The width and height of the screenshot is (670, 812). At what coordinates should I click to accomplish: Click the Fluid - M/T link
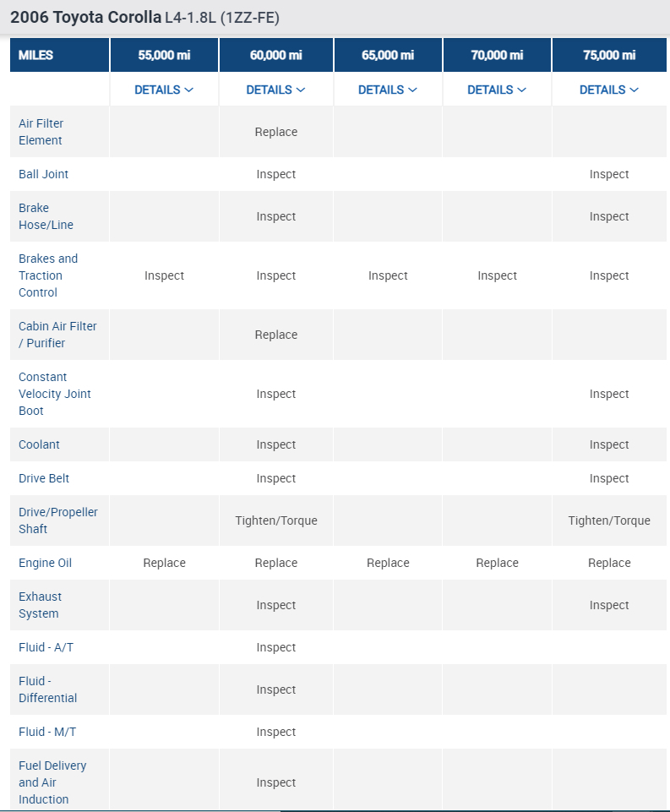tap(47, 732)
